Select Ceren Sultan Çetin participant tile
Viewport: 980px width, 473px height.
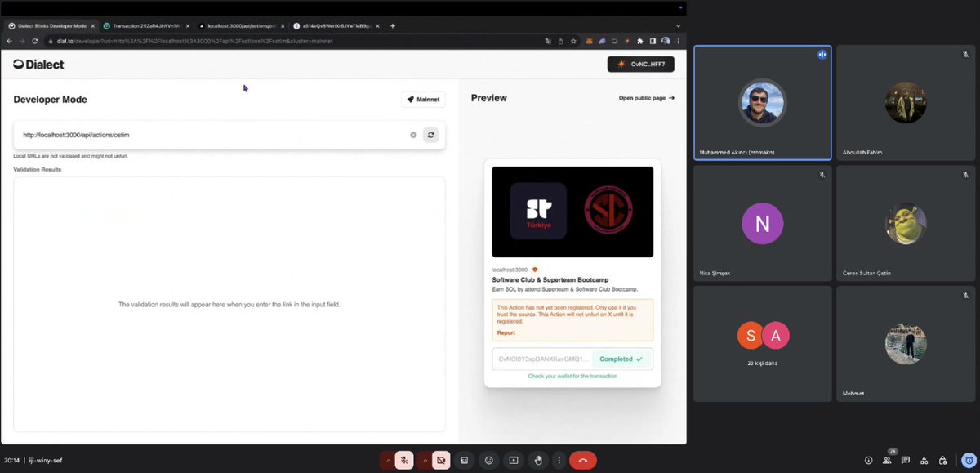906,222
